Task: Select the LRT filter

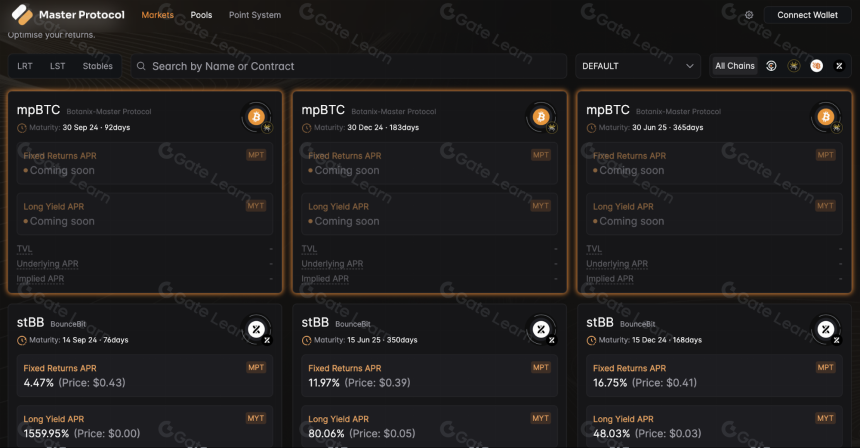Action: (25, 66)
